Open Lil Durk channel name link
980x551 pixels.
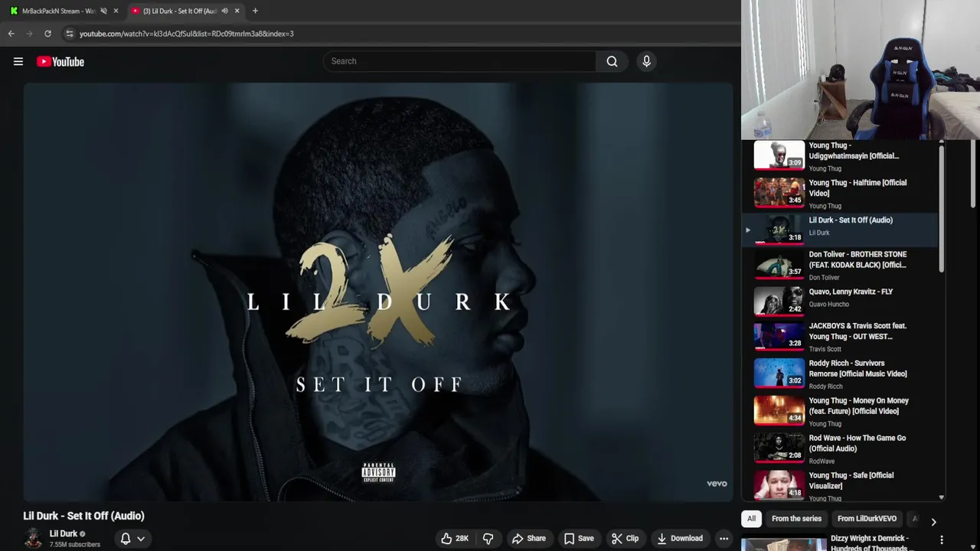coord(64,533)
